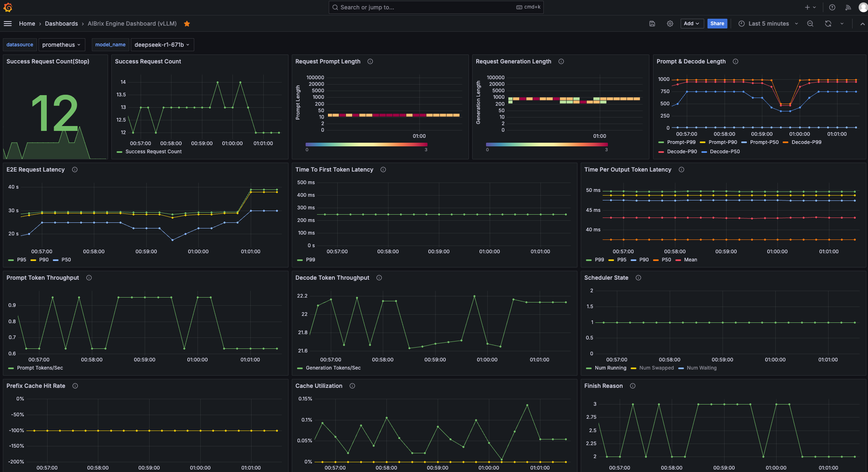868x472 pixels.
Task: Refresh the dashboard with the refresh icon
Action: tap(828, 24)
